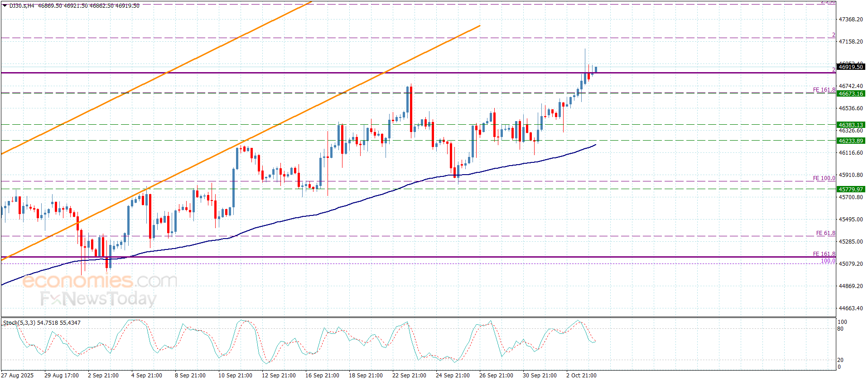Screen dimensions: 868x381
Task: Select the green 46383.13 price level tag
Action: coord(851,125)
